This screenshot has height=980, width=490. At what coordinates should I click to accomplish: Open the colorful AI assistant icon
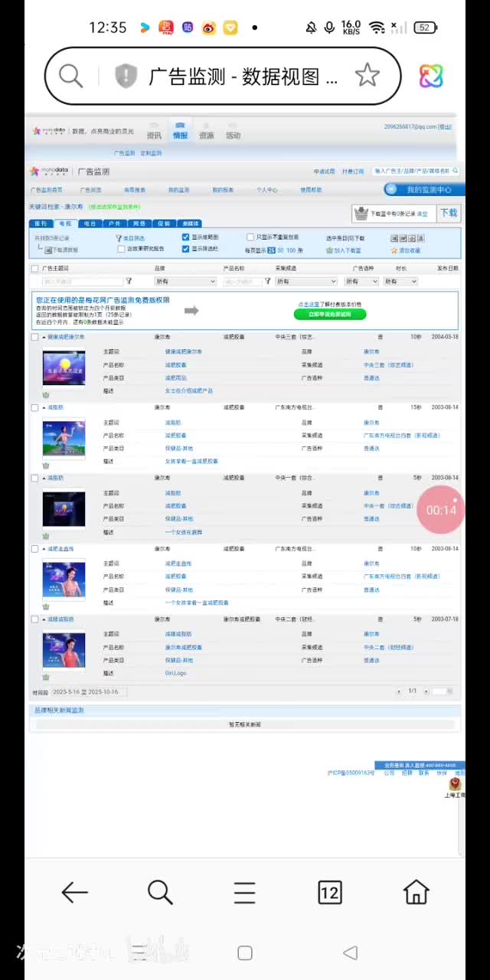pyautogui.click(x=431, y=76)
